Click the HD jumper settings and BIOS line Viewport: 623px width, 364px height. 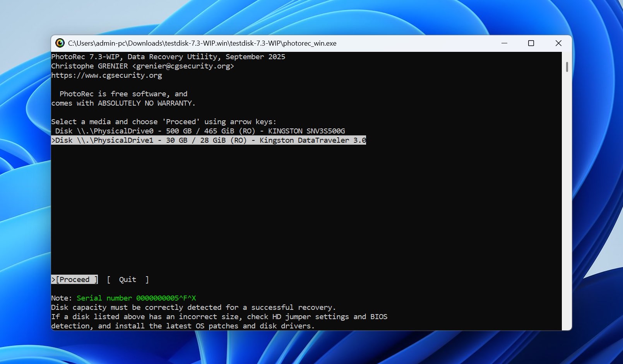coord(219,317)
